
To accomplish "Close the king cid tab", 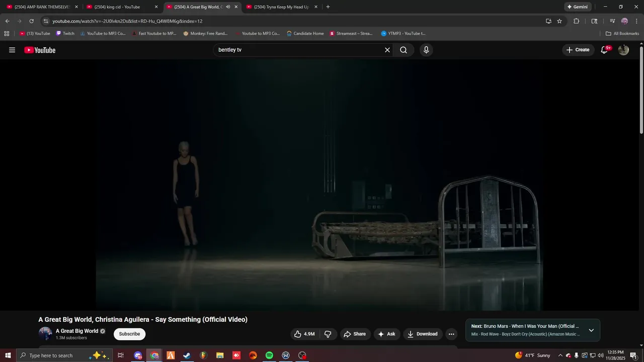I will tap(156, 7).
